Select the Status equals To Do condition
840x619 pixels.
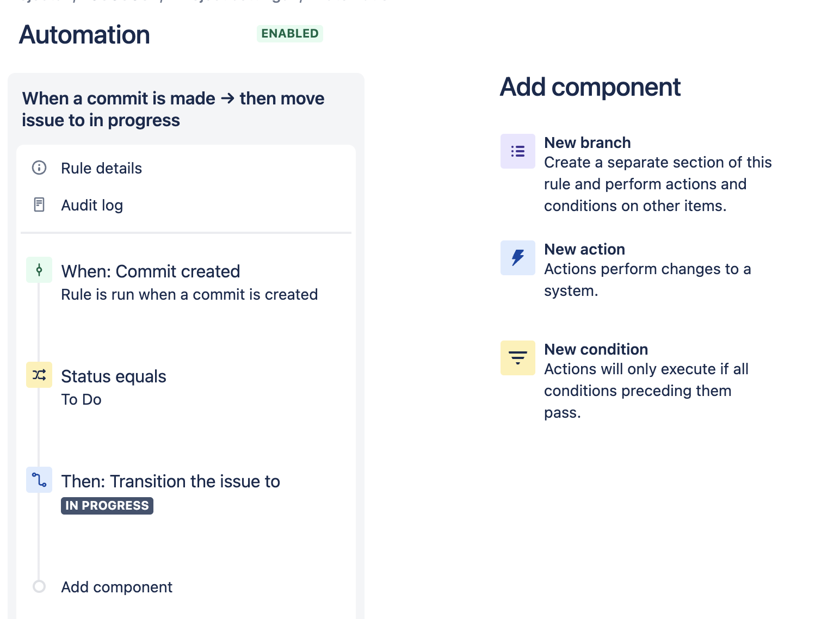(186, 387)
